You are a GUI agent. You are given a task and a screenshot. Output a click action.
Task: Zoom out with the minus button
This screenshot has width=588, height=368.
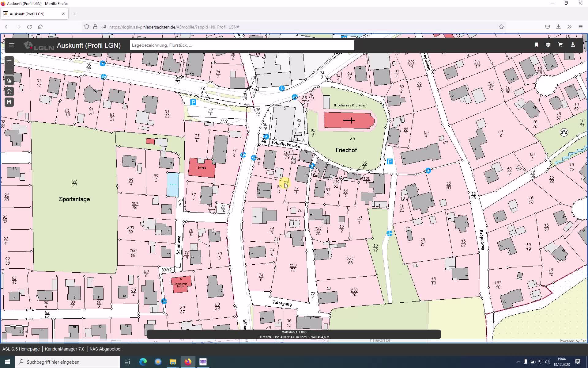tap(9, 70)
